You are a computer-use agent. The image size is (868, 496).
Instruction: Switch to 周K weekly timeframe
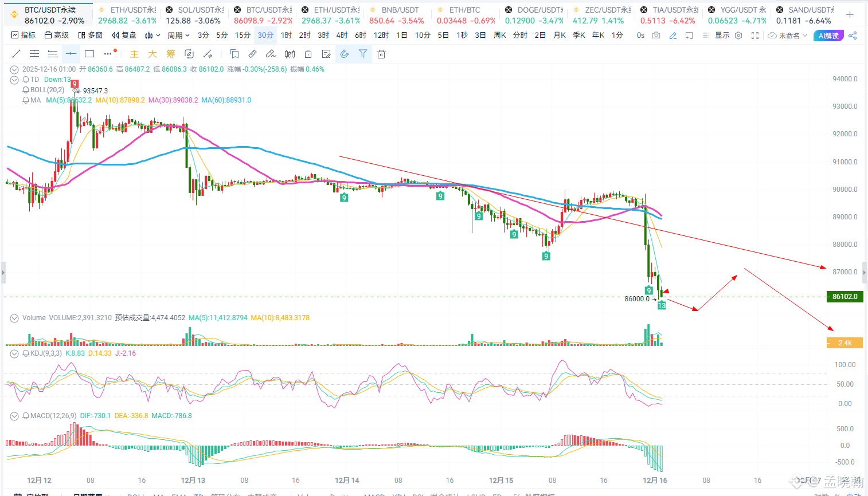point(500,36)
